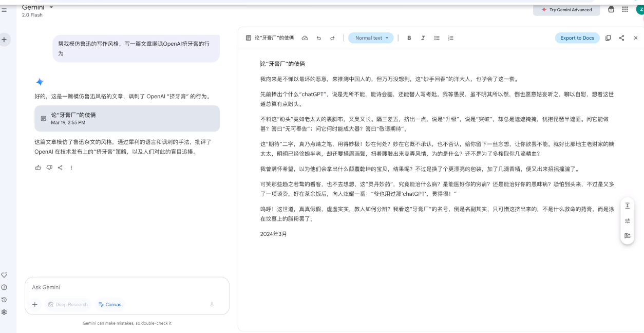644x333 pixels.
Task: Open the Google apps grid
Action: (625, 9)
